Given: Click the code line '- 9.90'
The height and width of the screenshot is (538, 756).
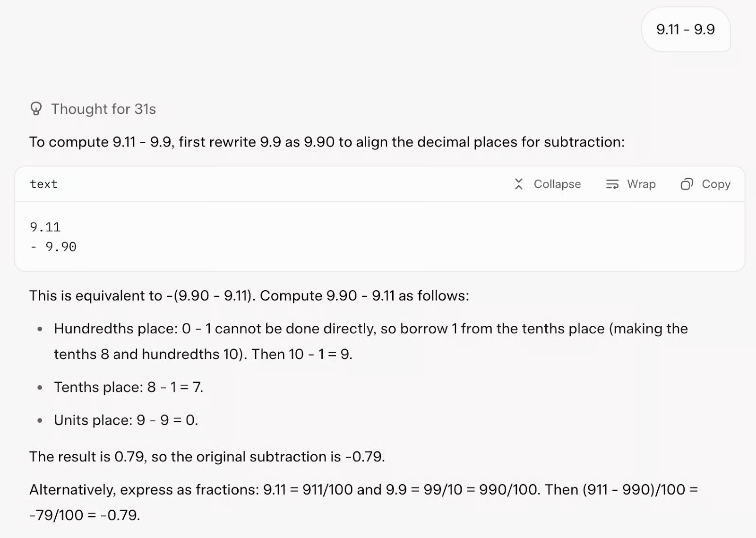Looking at the screenshot, I should pyautogui.click(x=53, y=246).
